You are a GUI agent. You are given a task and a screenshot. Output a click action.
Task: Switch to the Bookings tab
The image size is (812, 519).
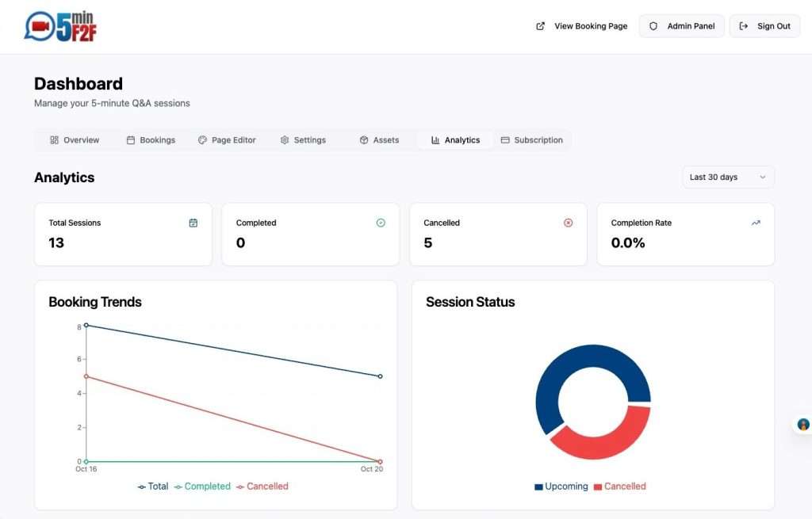(151, 139)
